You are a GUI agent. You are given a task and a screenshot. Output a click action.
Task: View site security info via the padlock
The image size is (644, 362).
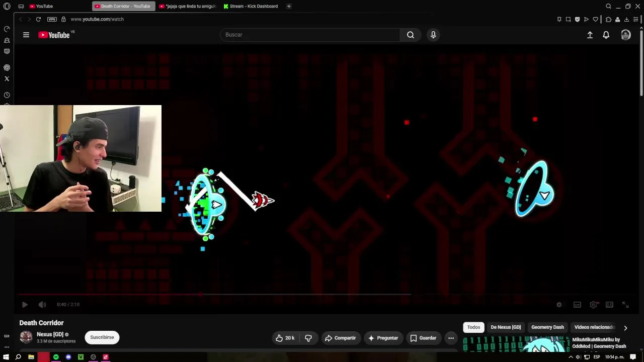pos(63,19)
